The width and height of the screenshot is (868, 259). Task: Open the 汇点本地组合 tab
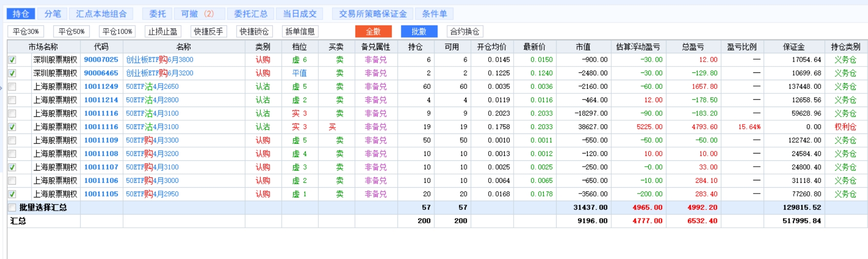pos(101,14)
